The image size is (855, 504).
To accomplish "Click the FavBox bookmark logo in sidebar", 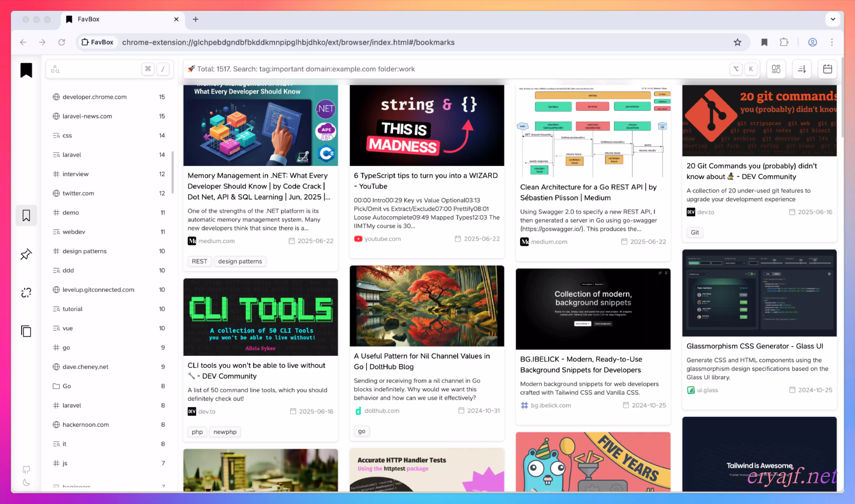I will (x=26, y=70).
